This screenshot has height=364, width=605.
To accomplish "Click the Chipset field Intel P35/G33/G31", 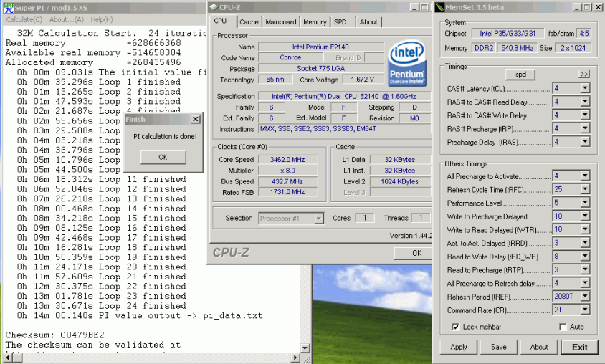I will [508, 34].
